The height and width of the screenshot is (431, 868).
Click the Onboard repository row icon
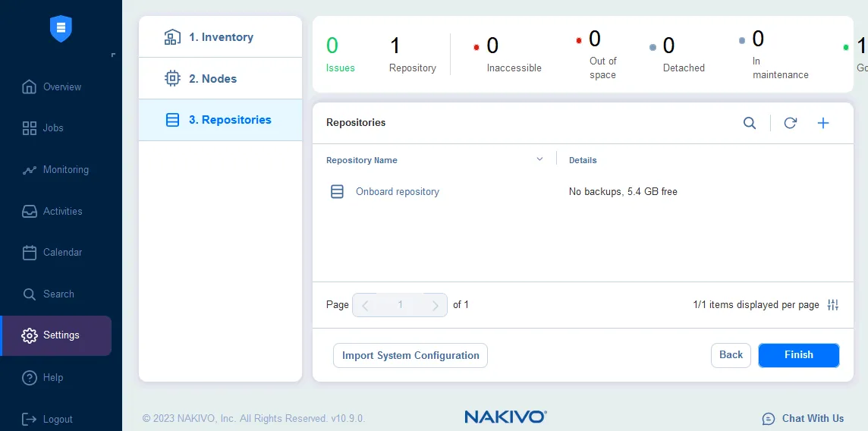point(338,192)
